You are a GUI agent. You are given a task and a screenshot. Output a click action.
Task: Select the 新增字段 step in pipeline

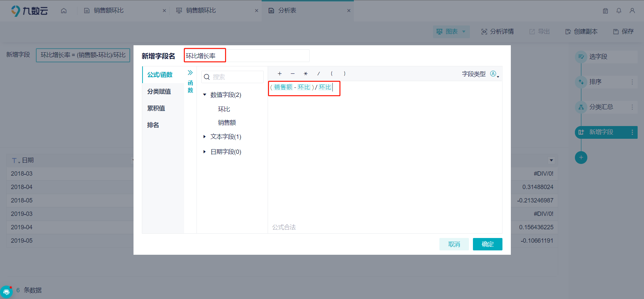tap(606, 132)
